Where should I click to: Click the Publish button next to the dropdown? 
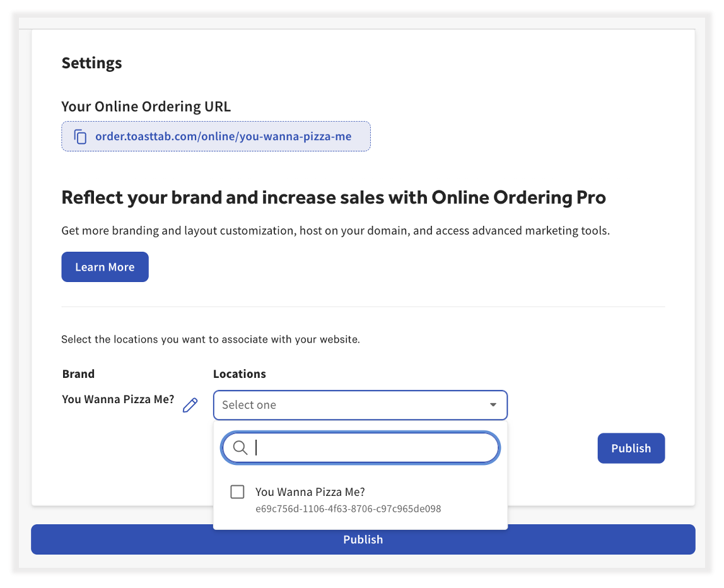[631, 448]
